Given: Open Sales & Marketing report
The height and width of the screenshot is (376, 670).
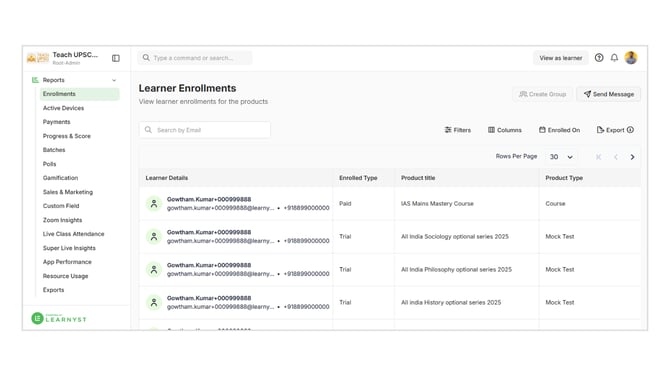Looking at the screenshot, I should pyautogui.click(x=68, y=192).
